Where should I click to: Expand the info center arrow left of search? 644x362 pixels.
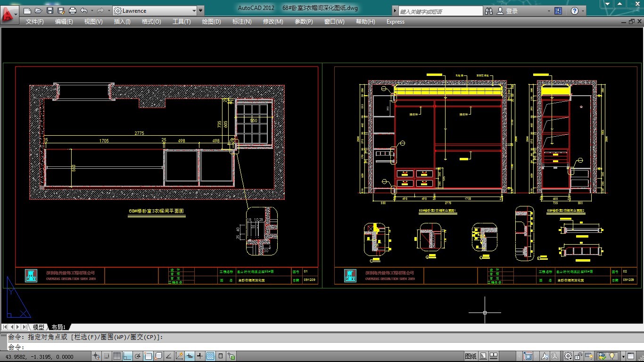tap(395, 11)
